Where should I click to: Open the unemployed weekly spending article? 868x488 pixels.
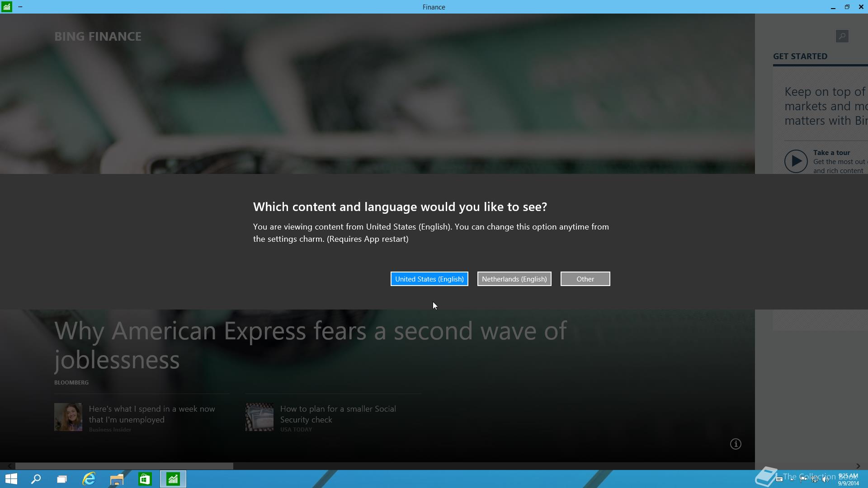coord(152,414)
